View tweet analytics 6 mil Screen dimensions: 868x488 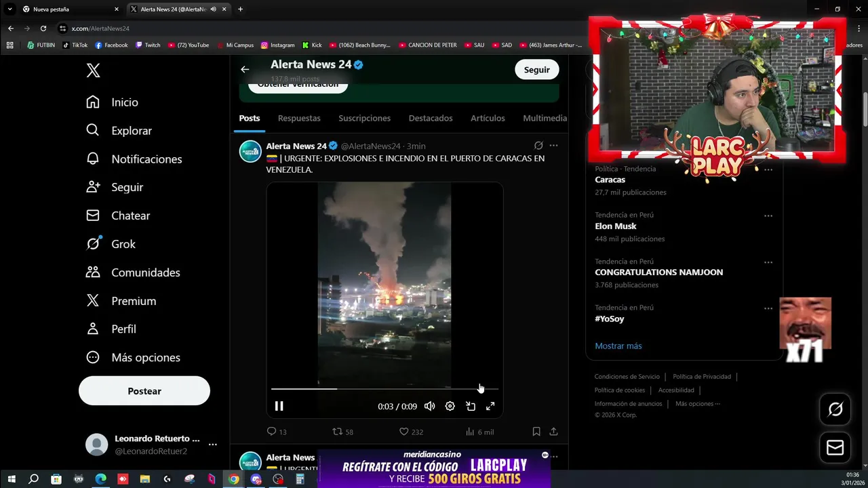click(x=479, y=432)
